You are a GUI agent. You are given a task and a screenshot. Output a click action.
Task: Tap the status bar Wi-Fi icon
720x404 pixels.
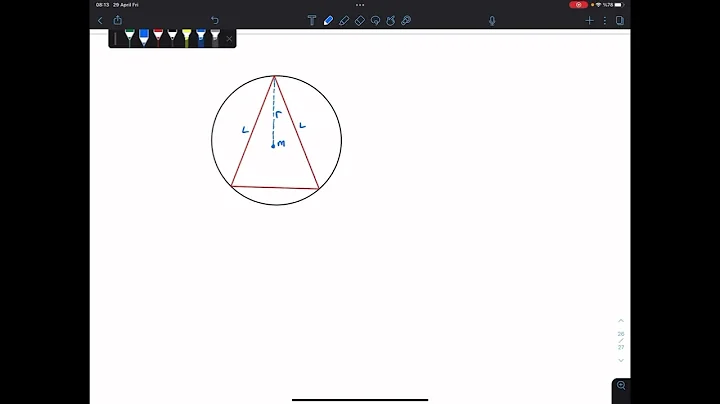click(598, 5)
